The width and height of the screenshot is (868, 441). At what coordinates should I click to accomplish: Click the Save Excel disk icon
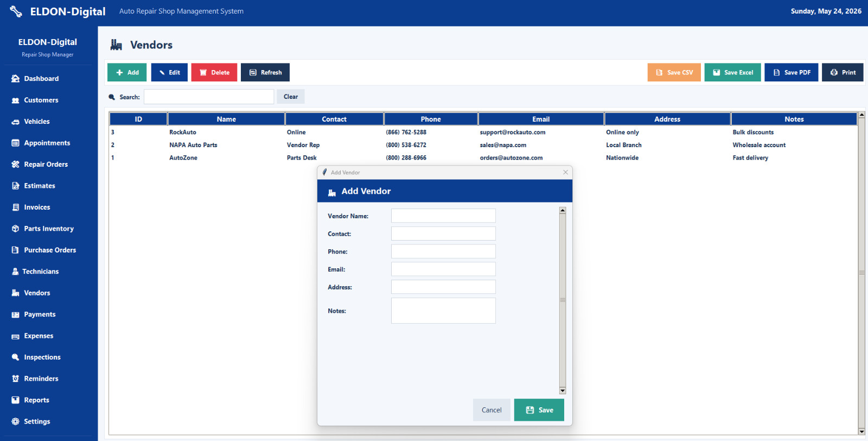[716, 73]
